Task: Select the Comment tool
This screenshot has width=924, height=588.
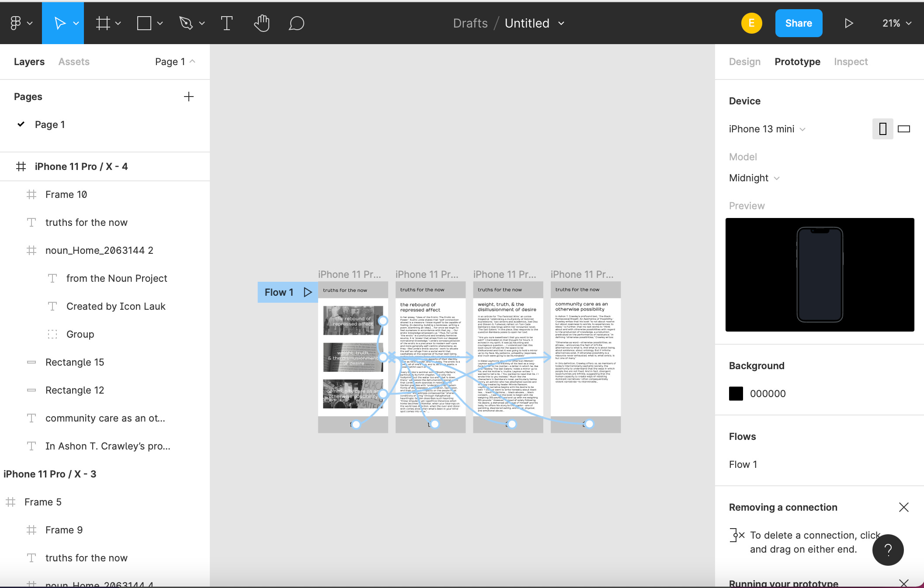Action: pos(296,23)
